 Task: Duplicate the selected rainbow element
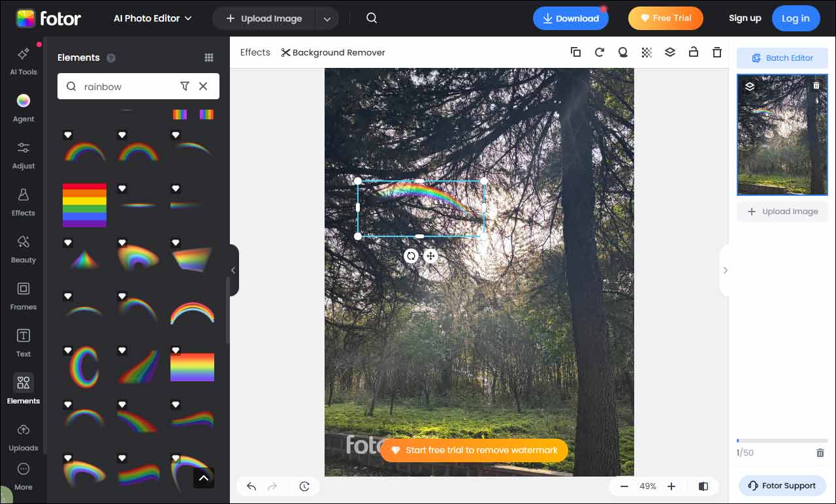(575, 52)
